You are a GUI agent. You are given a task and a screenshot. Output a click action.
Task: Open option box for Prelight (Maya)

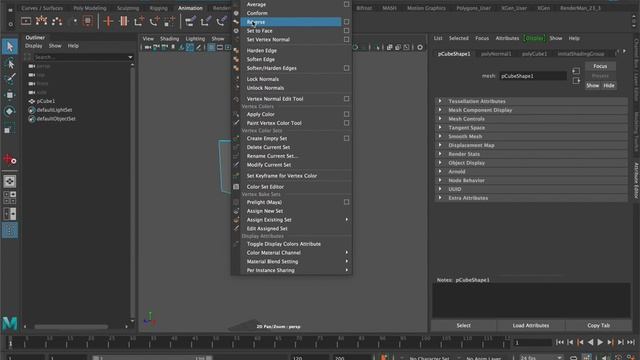click(347, 202)
